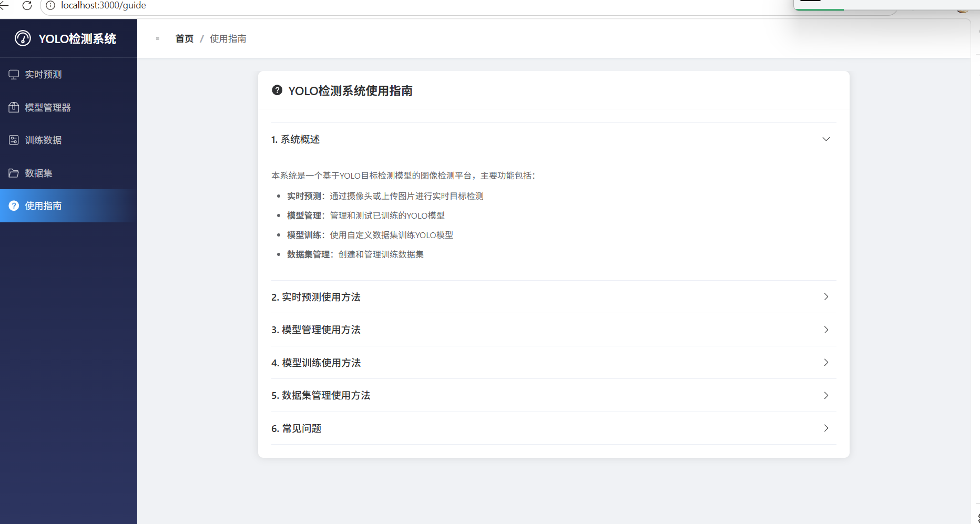Toggle the sidebar collapse icon near breadcrumb

pyautogui.click(x=157, y=38)
